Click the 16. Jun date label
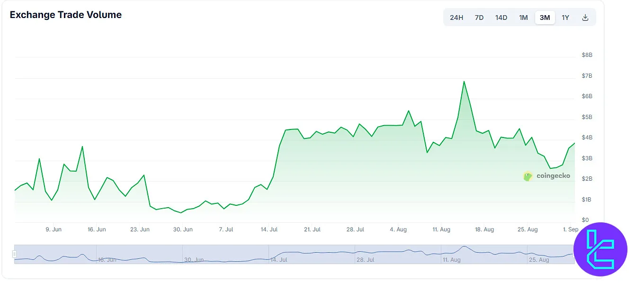 [x=97, y=229]
